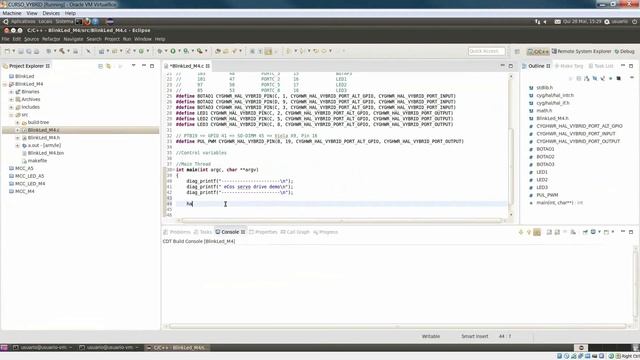Image resolution: width=640 pixels, height=360 pixels.
Task: Click the Open Perspective icon
Action: click(x=517, y=51)
